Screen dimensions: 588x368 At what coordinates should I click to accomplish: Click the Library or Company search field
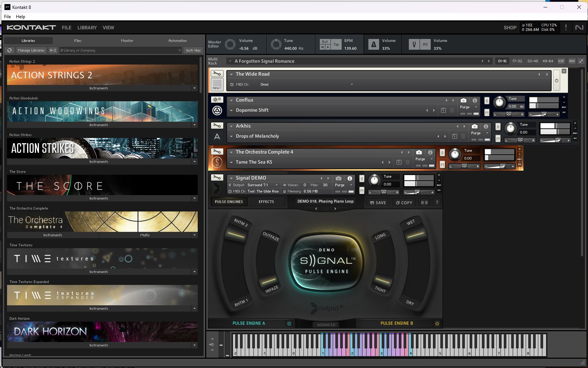click(x=121, y=50)
